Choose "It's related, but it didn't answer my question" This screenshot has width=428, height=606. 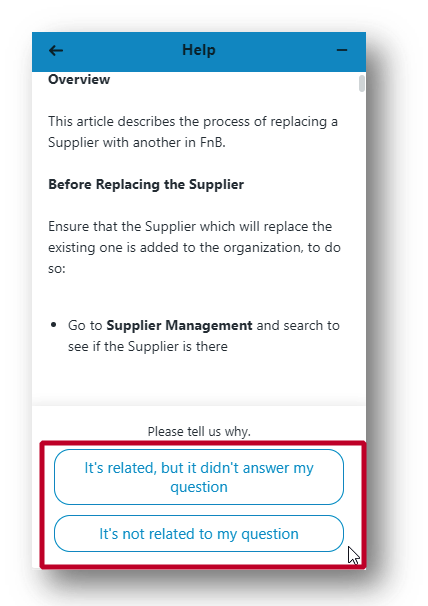pos(199,477)
